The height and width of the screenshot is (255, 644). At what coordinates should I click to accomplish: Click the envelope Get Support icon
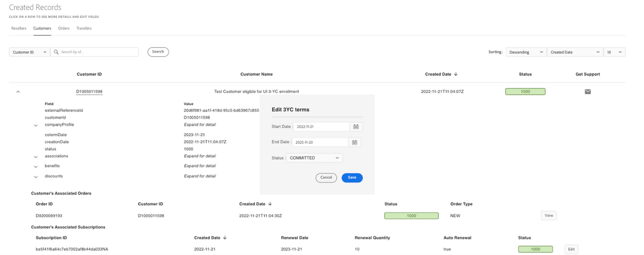pos(587,92)
